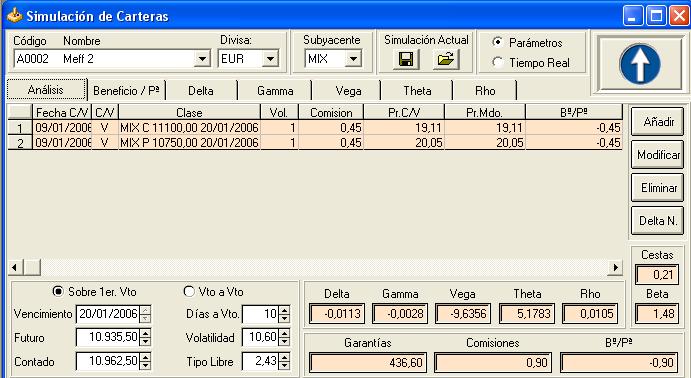Switch to the Beneficio / Pª tab
This screenshot has width=691, height=378.
(x=126, y=91)
